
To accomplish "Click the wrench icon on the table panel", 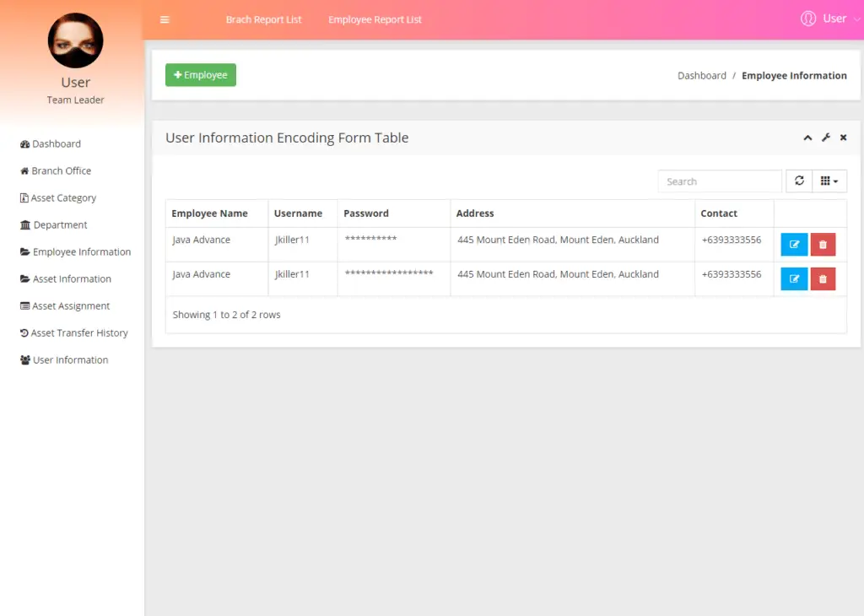I will (x=825, y=137).
